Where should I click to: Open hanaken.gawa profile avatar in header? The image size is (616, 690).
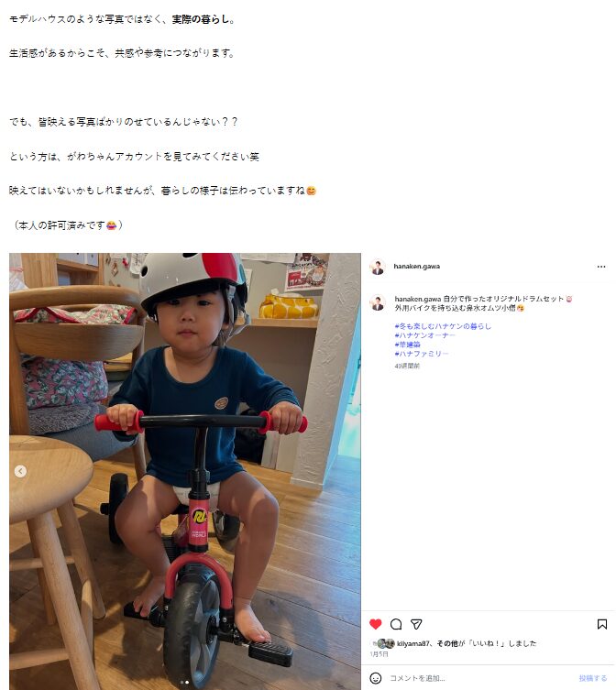[378, 267]
